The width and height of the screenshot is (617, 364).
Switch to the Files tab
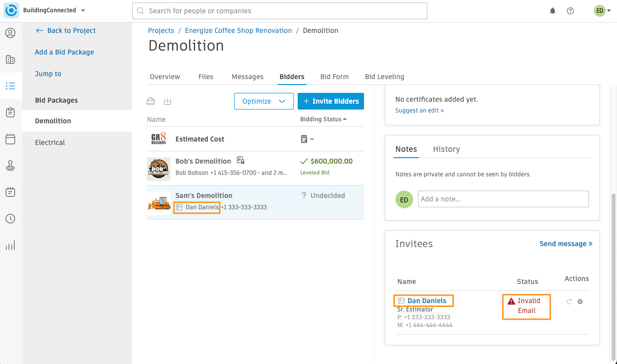click(206, 77)
